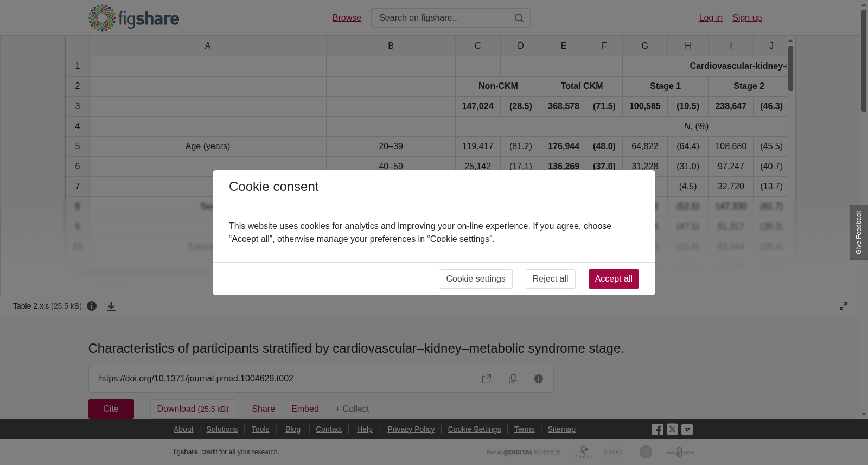The width and height of the screenshot is (868, 465).
Task: Open figshare X profile icon
Action: point(672,429)
